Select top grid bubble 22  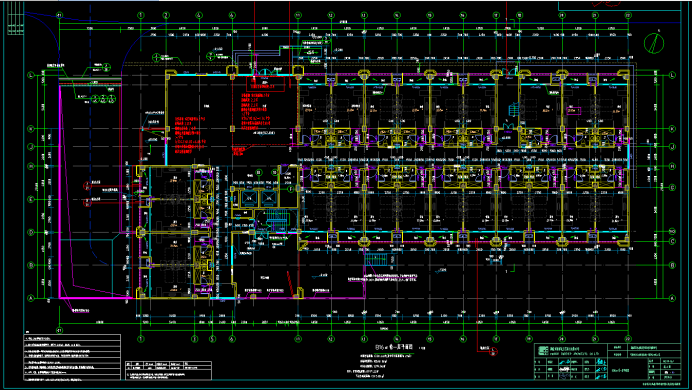point(628,15)
